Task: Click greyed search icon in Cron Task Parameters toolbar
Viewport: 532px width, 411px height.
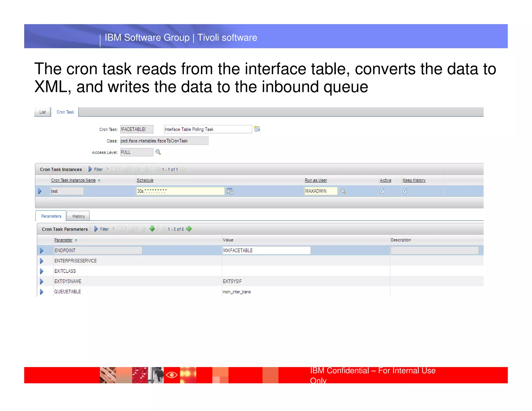Action: pyautogui.click(x=120, y=229)
